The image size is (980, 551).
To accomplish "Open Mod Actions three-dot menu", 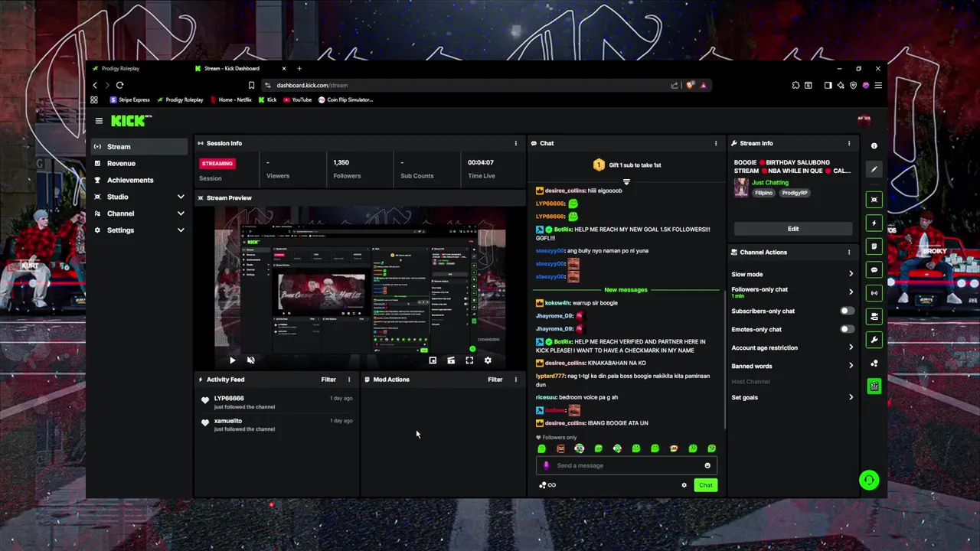I will point(515,380).
